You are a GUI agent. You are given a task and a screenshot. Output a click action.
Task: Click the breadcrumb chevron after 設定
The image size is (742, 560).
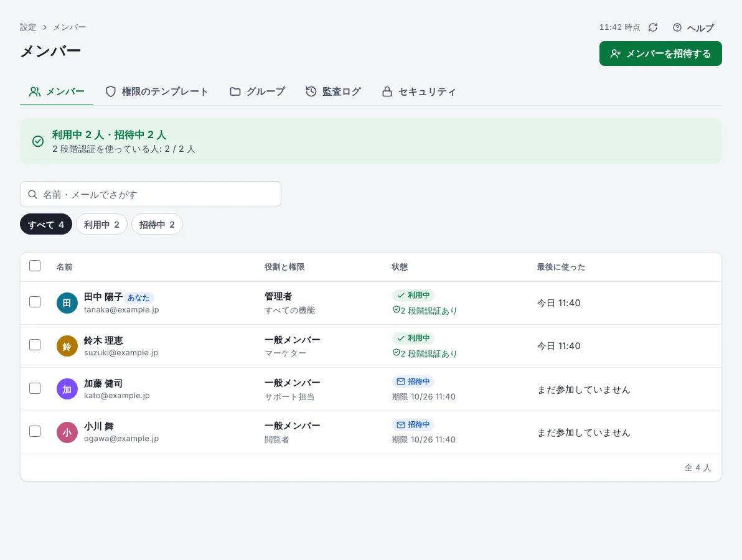44,27
